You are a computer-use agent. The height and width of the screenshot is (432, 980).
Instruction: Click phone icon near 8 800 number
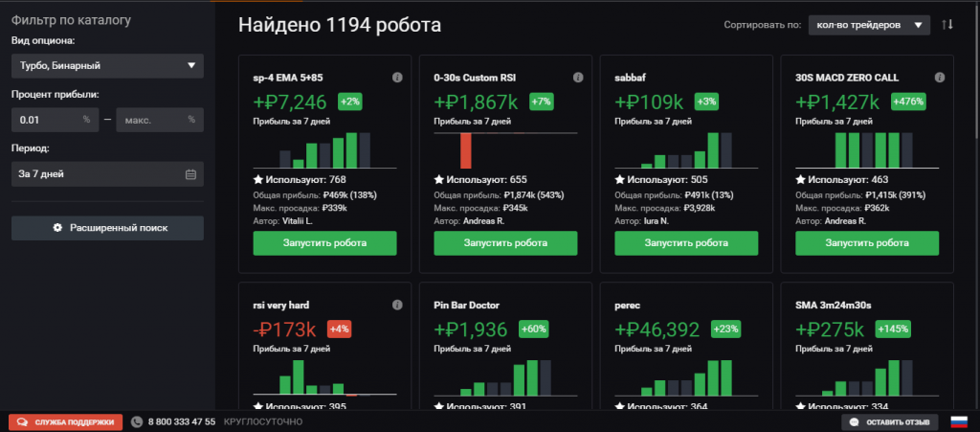click(137, 422)
